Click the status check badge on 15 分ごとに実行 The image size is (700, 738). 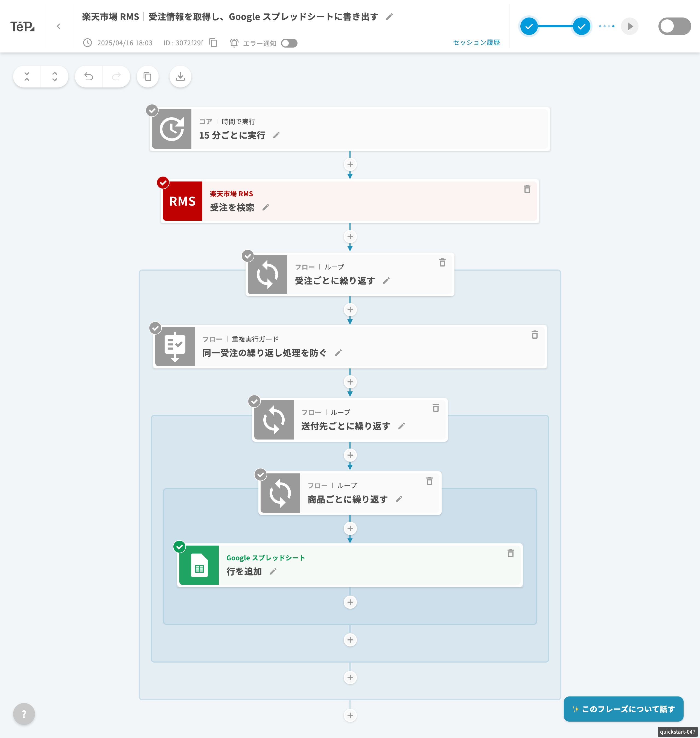152,110
